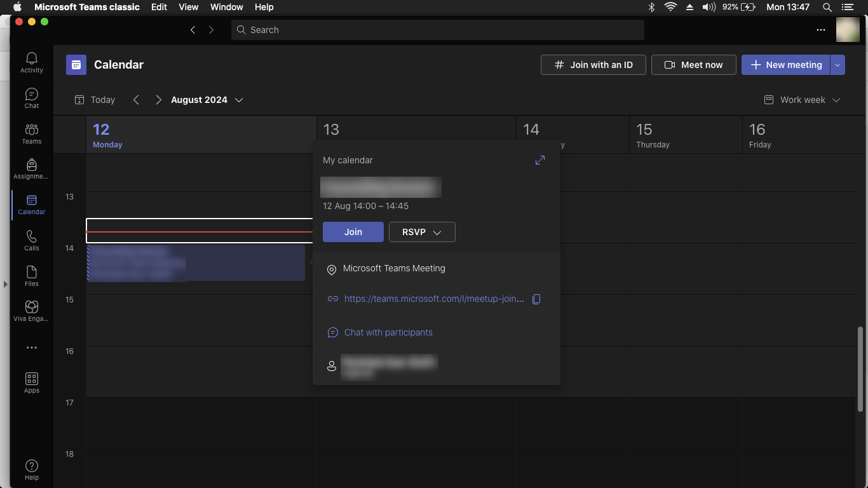Open the Assignments sidebar icon
This screenshot has width=868, height=488.
point(32,169)
